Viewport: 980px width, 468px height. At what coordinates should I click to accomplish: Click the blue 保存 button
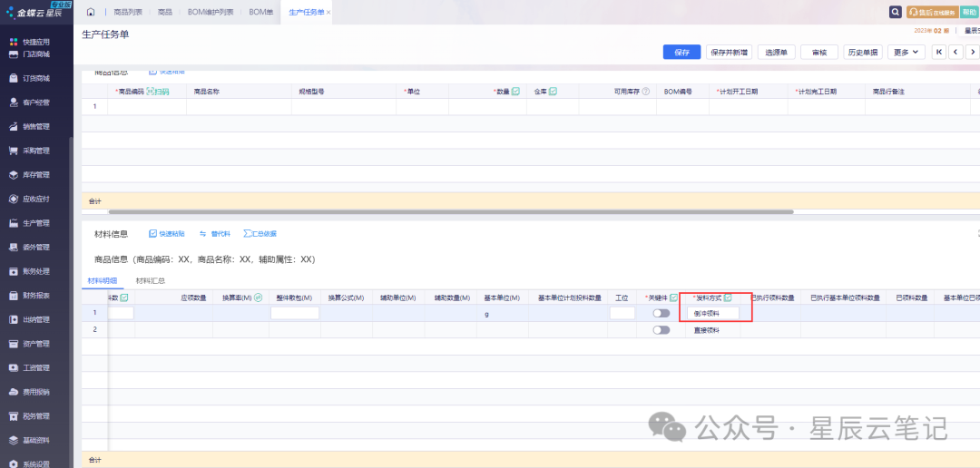point(681,52)
